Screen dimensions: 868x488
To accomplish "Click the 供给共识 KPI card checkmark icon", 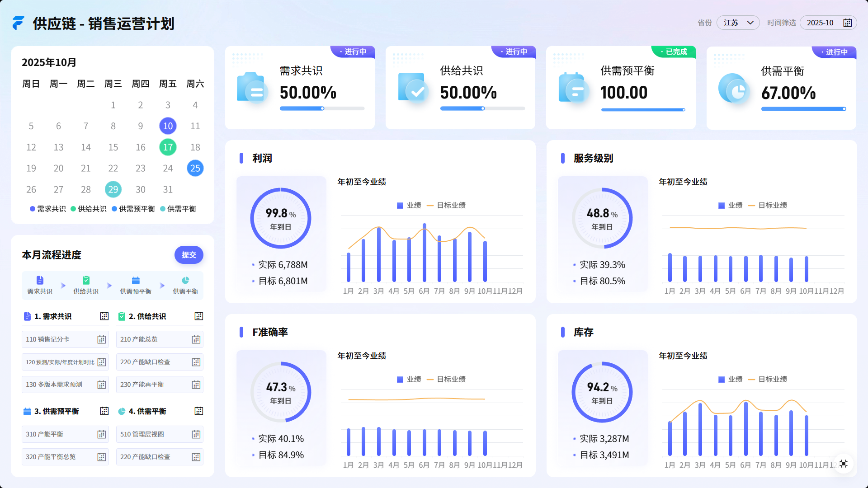I will (x=413, y=87).
